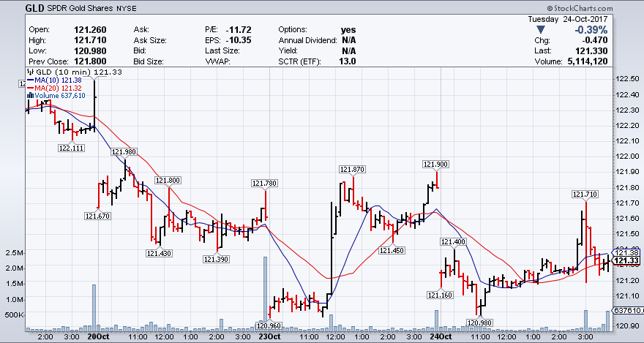Click the red MA(20) legend line marker
This screenshot has height=343, width=644.
point(30,88)
